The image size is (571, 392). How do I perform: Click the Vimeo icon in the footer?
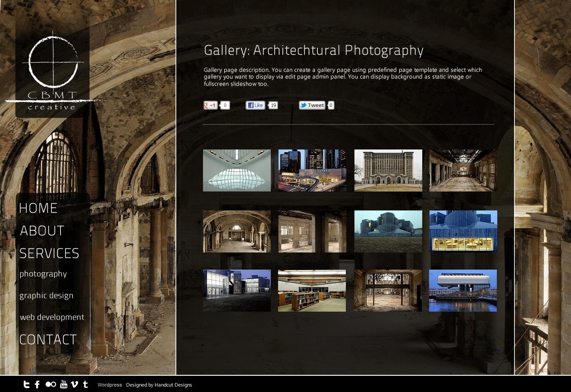pos(75,385)
